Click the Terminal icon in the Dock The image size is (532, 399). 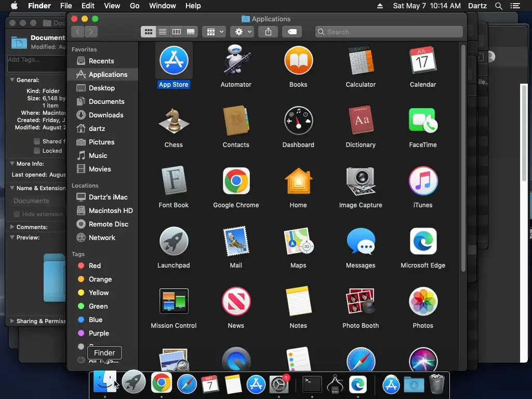tap(312, 384)
